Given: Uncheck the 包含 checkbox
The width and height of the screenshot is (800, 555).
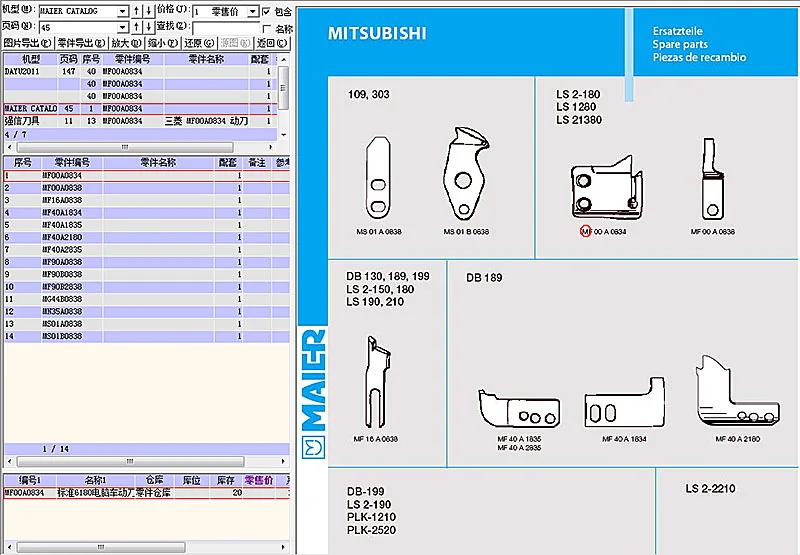Looking at the screenshot, I should [x=266, y=11].
